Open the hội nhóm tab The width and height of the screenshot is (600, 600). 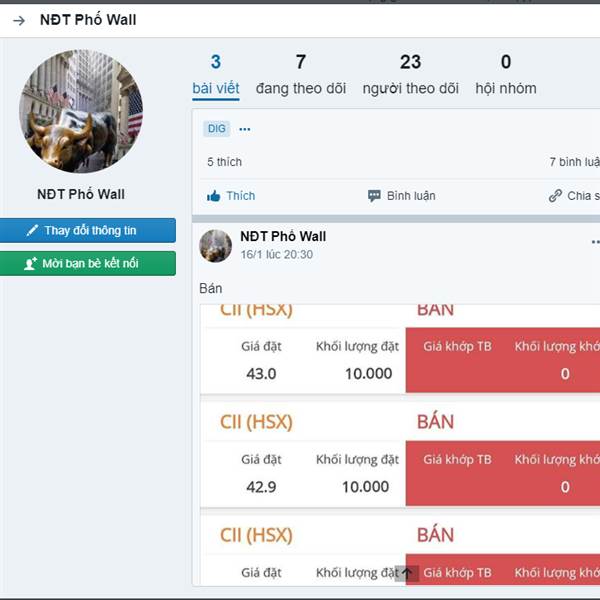coord(506,75)
